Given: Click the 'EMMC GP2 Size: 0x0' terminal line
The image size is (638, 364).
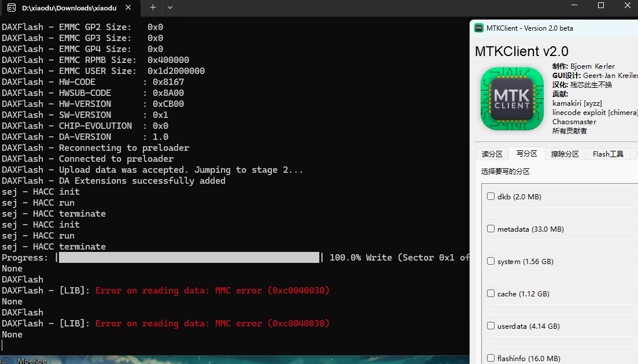Looking at the screenshot, I should coord(82,27).
